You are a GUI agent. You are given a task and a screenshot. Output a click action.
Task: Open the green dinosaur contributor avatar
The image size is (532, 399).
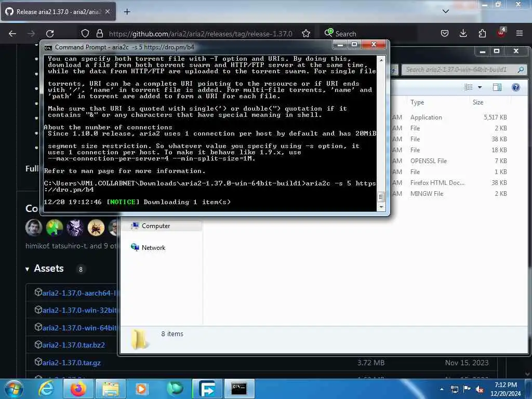click(x=54, y=228)
